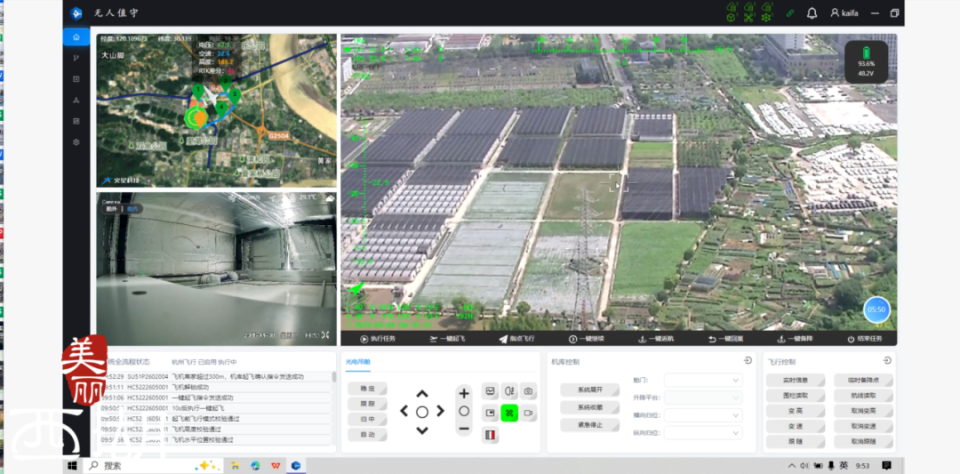Pan gimbal right with right arrow
This screenshot has width=960, height=474.
click(x=440, y=412)
